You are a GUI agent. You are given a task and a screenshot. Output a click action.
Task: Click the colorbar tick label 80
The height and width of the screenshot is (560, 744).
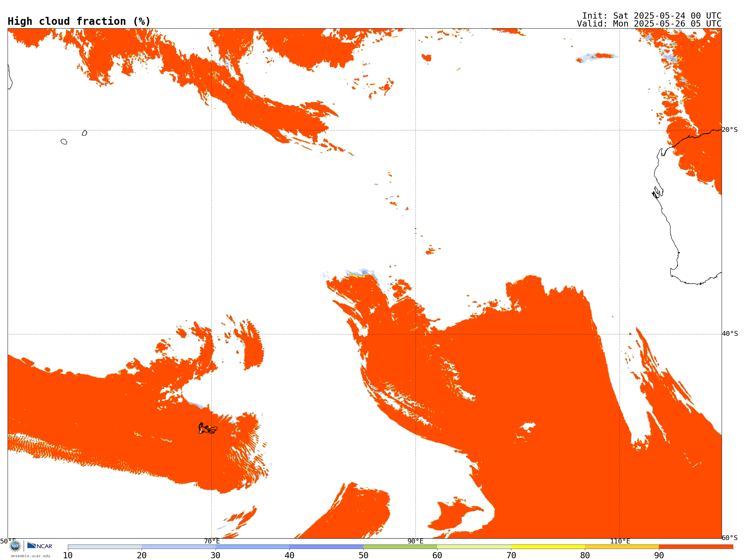point(585,555)
